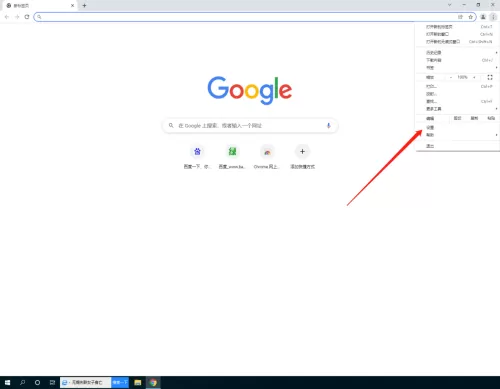The width and height of the screenshot is (500, 389).
Task: Click the Cortana circle icon on taskbar
Action: click(x=37, y=382)
